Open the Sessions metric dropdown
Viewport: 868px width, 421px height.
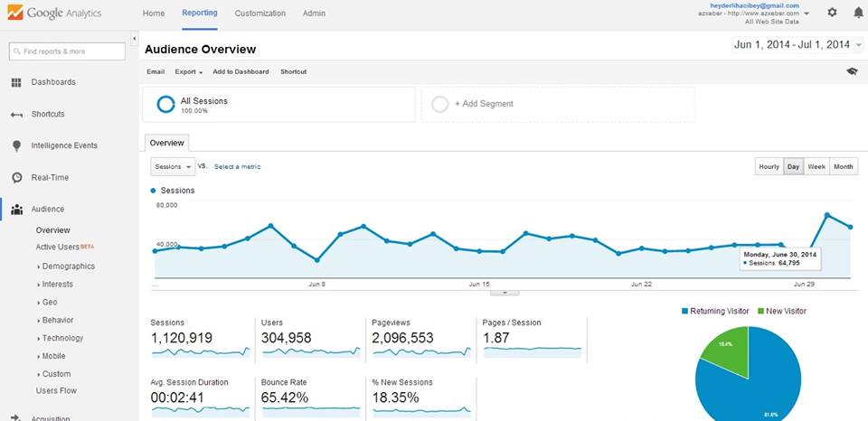[173, 166]
